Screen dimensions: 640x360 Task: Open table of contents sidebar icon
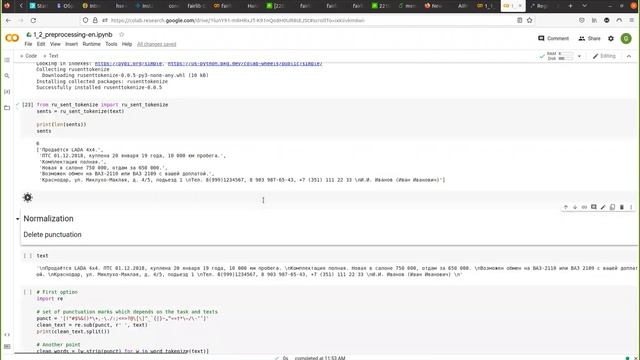click(x=7, y=60)
